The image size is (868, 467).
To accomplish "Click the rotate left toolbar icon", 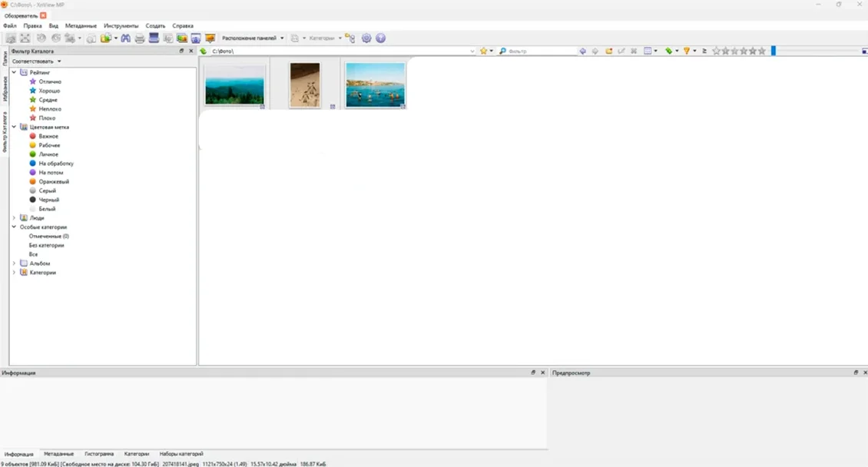I will 41,38.
